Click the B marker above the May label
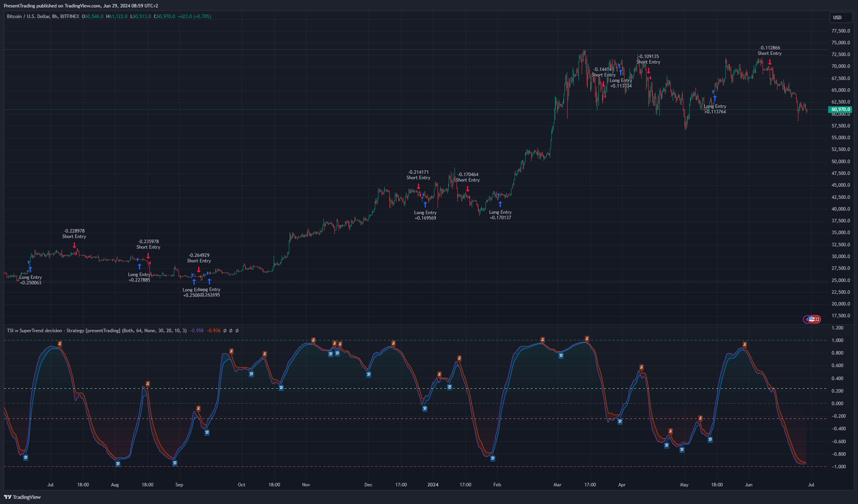The height and width of the screenshot is (504, 858). 682,450
